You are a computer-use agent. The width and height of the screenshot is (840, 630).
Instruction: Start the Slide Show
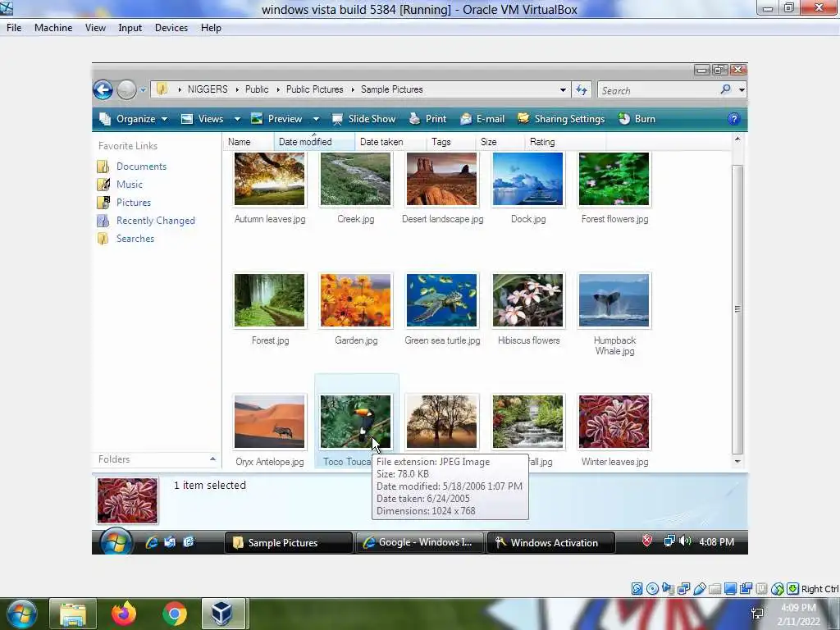(x=363, y=119)
